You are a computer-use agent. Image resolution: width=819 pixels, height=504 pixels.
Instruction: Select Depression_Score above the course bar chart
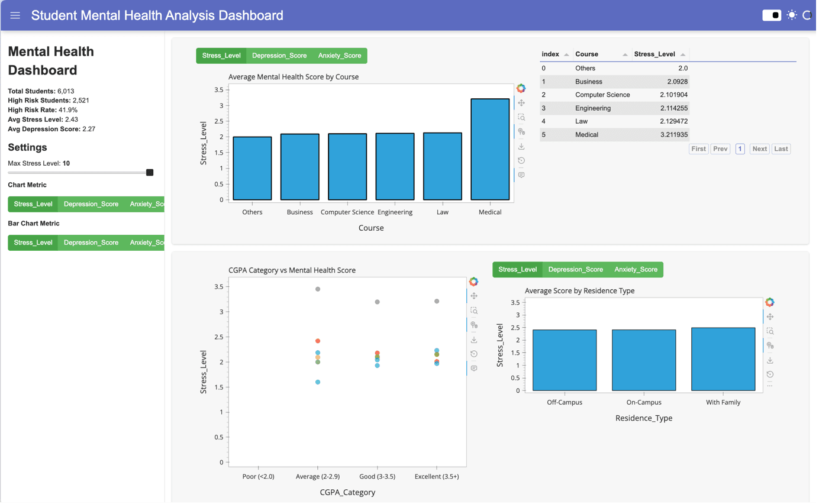pyautogui.click(x=280, y=56)
